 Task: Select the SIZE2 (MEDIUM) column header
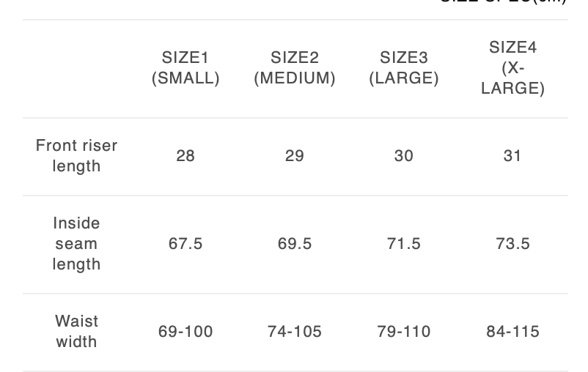[x=295, y=68]
